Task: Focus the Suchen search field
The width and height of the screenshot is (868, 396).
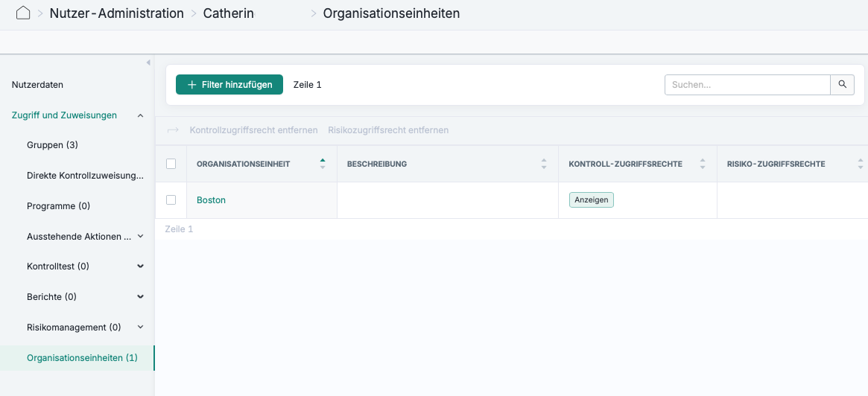Action: click(x=747, y=85)
